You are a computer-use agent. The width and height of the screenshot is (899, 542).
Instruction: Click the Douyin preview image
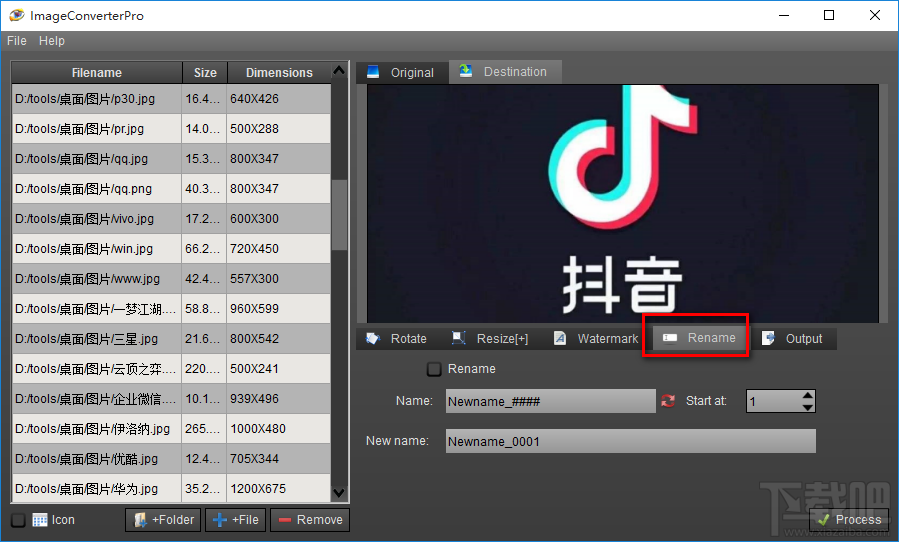pyautogui.click(x=623, y=204)
